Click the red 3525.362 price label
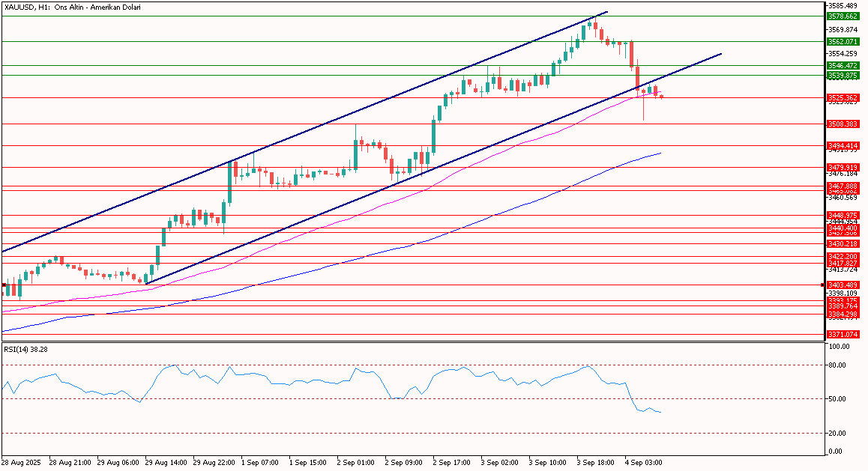 point(843,98)
